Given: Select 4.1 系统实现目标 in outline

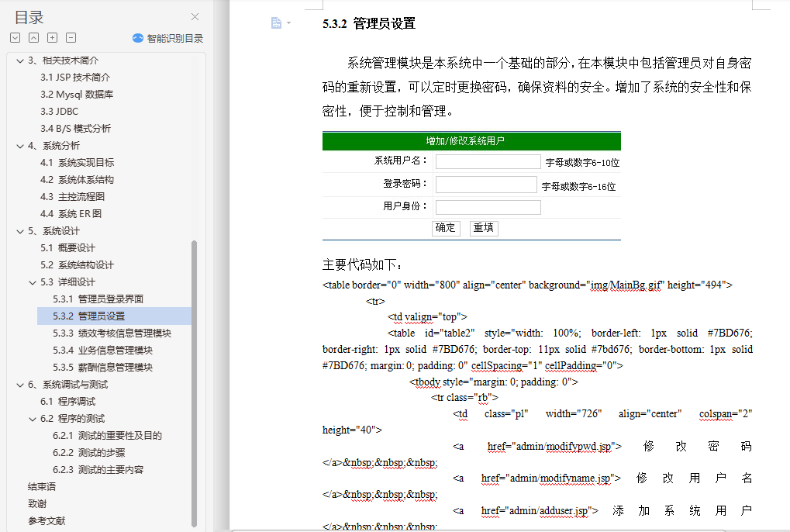Looking at the screenshot, I should 77,163.
